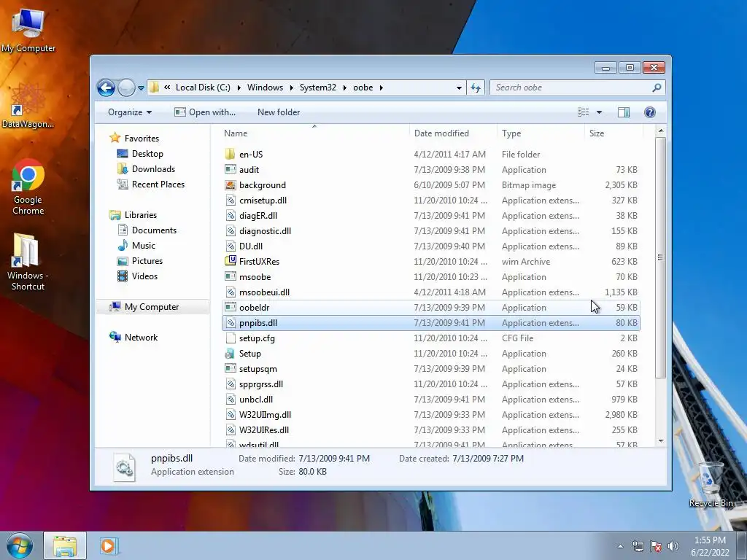Select W32UIRes.dll file name
Viewport: 747px width, 560px height.
click(264, 430)
